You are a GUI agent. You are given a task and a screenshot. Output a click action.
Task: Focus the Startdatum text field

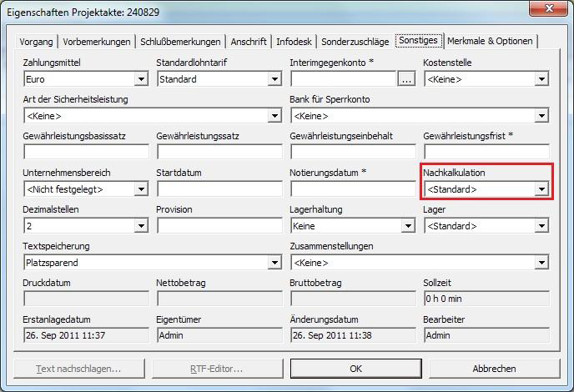(x=219, y=189)
